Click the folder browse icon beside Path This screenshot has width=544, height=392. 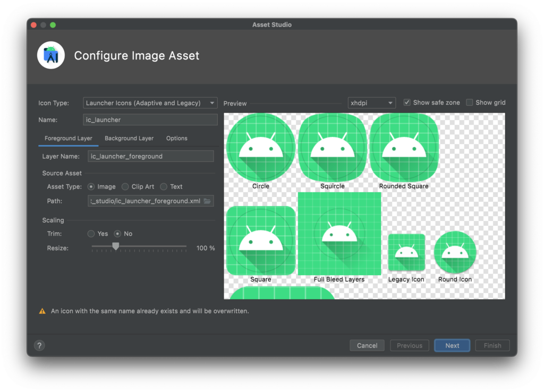coord(208,201)
